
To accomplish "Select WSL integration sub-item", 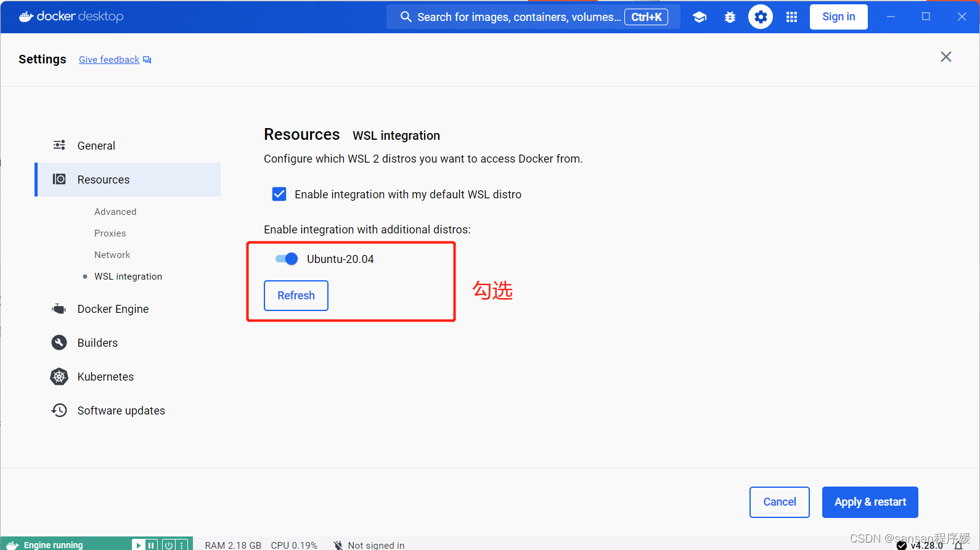I will pyautogui.click(x=128, y=277).
